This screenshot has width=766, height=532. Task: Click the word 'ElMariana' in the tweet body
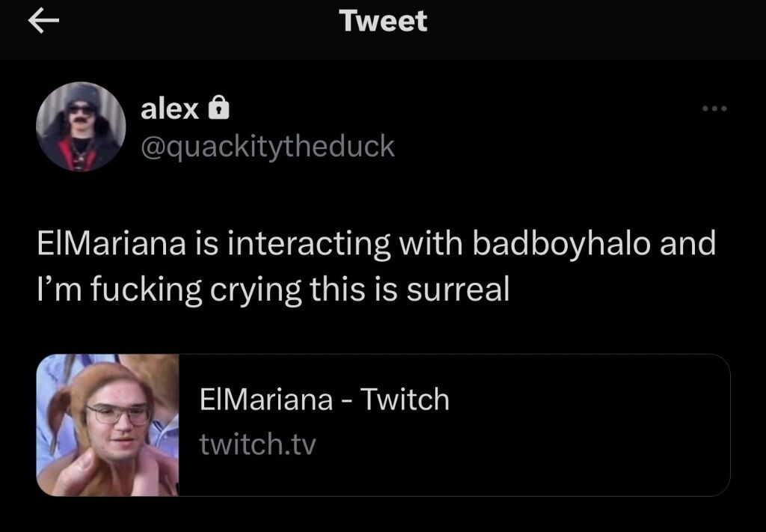tap(112, 243)
